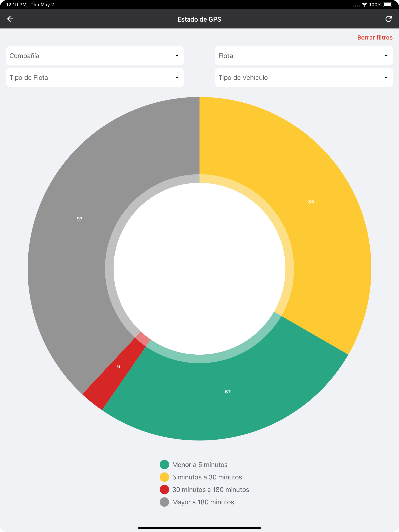Tap the back arrow icon
The image size is (399, 532).
coord(10,19)
